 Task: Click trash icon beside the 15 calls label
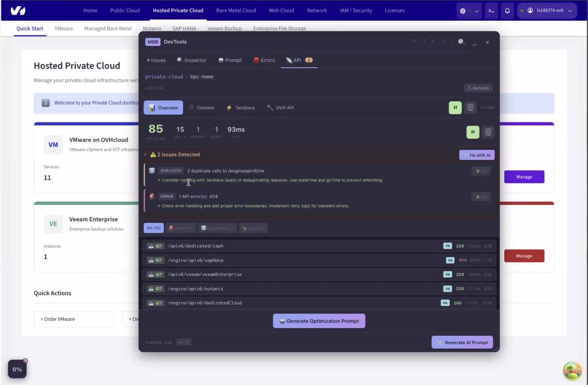click(470, 107)
